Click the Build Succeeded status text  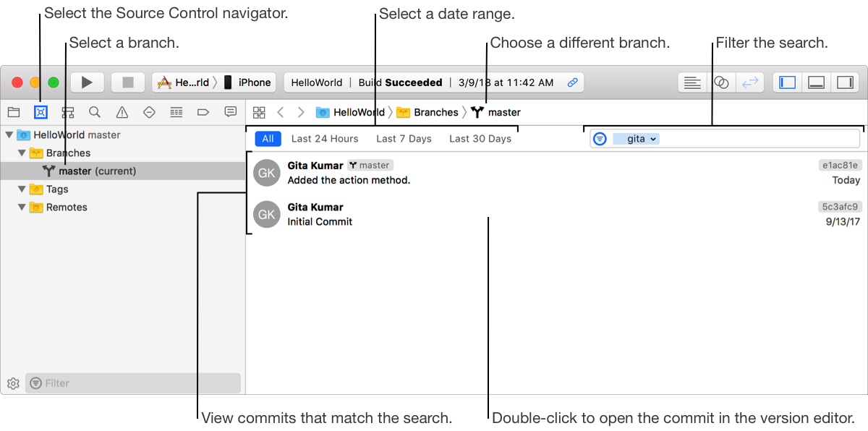click(400, 82)
